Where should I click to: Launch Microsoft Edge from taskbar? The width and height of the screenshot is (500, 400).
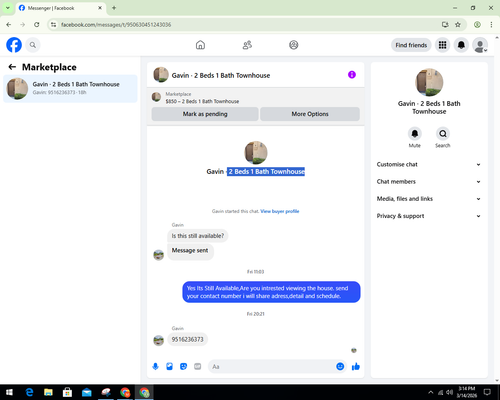pyautogui.click(x=29, y=392)
